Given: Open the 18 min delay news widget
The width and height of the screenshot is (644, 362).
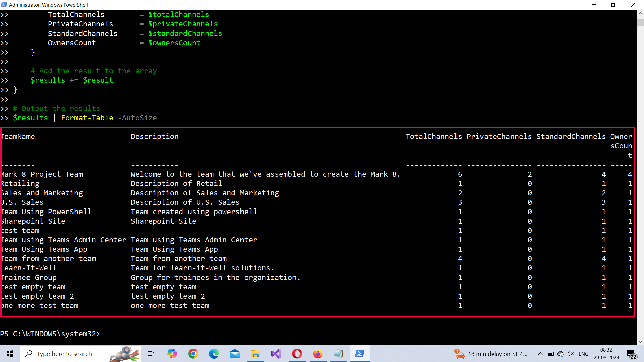Looking at the screenshot, I should point(491,354).
